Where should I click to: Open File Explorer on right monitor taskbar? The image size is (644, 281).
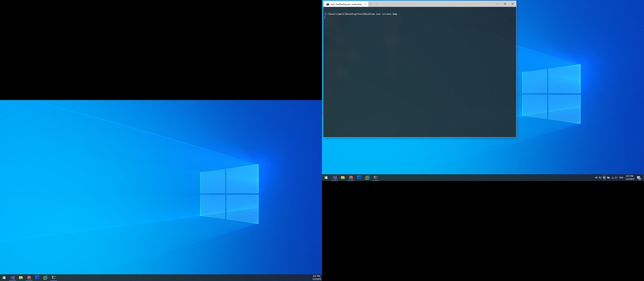click(x=342, y=178)
